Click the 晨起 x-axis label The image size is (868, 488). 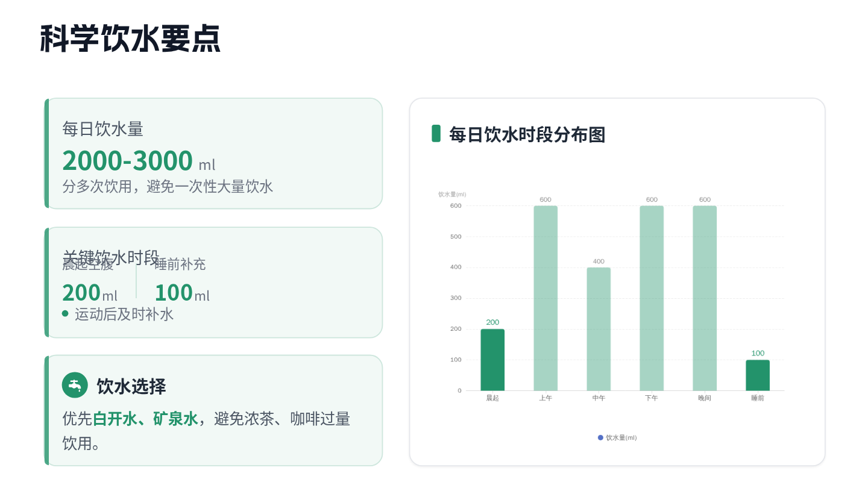coord(492,398)
